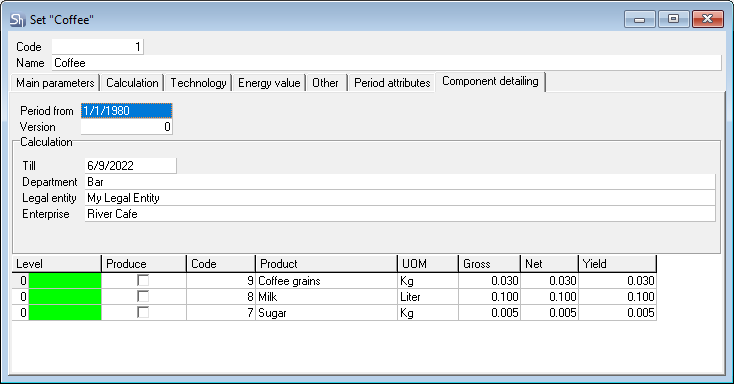Switch to the Technology tab
This screenshot has height=384, width=734.
click(198, 83)
